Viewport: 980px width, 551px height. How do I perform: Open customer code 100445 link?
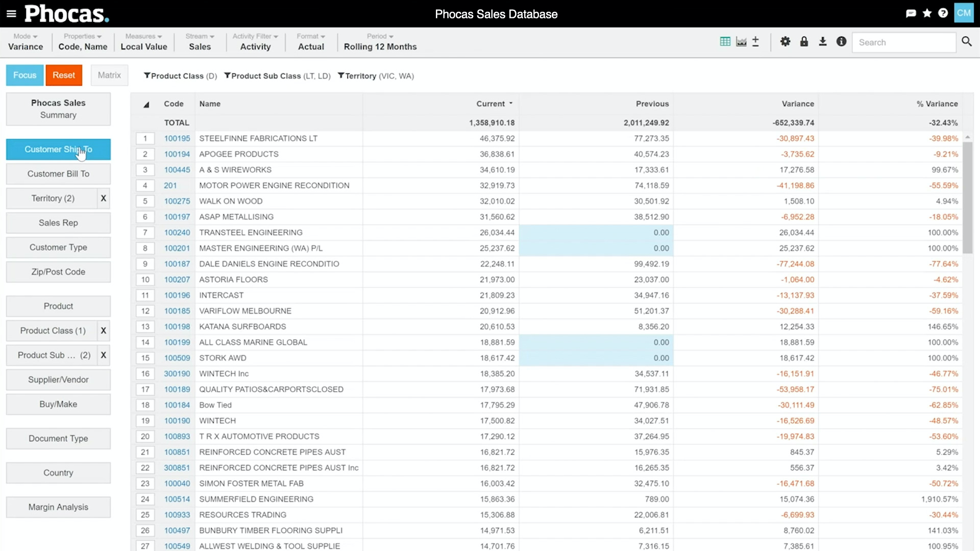pyautogui.click(x=177, y=170)
